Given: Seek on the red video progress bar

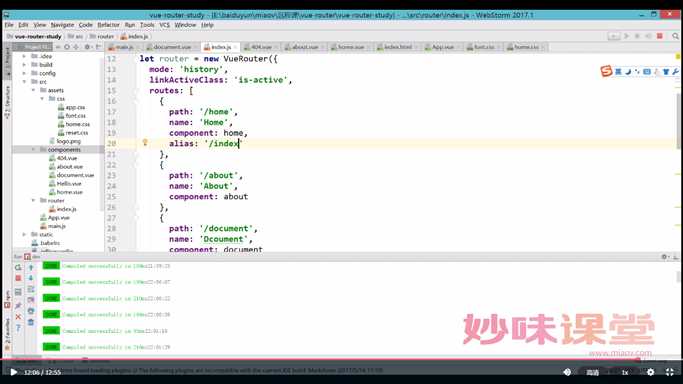Looking at the screenshot, I should point(320,360).
